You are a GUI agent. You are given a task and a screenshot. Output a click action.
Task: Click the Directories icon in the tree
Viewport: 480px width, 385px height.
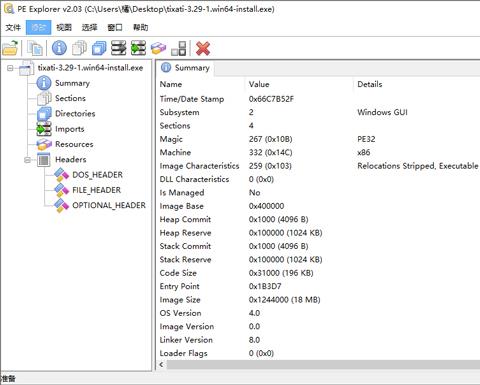[44, 114]
